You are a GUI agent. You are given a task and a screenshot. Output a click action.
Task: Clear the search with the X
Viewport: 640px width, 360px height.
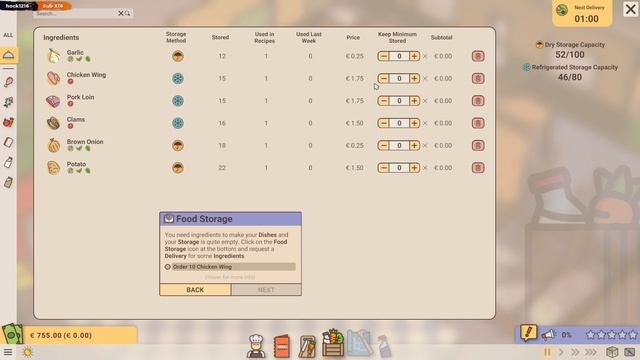coord(121,13)
